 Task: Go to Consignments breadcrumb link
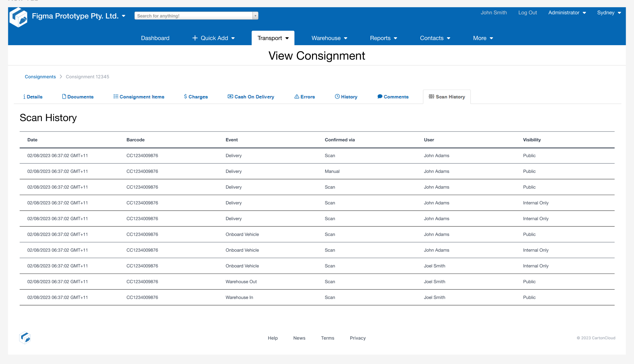40,76
